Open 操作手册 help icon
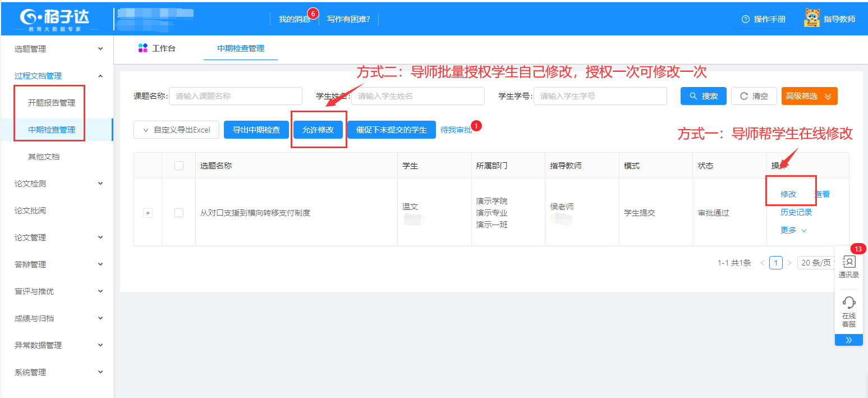Image resolution: width=868 pixels, height=398 pixels. click(745, 19)
